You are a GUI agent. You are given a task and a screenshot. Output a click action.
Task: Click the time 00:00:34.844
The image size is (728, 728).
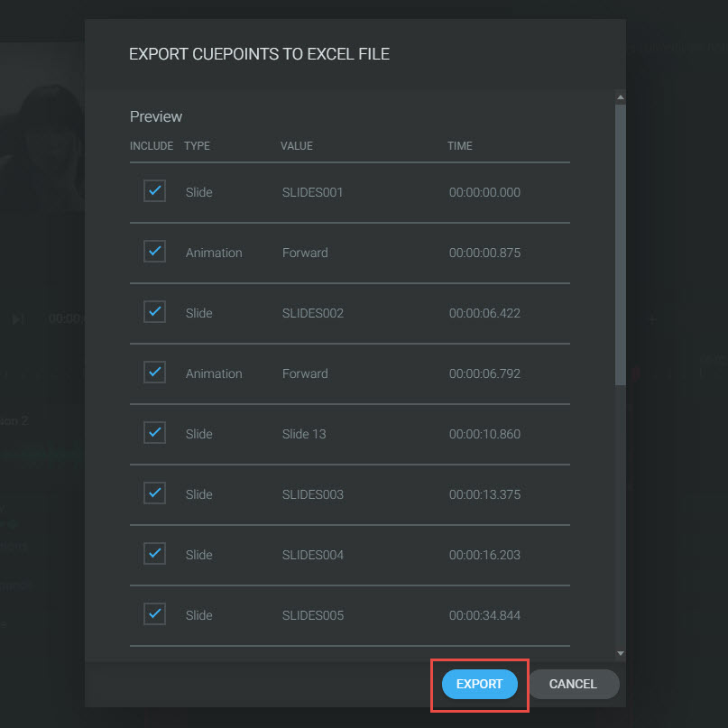[x=484, y=615]
